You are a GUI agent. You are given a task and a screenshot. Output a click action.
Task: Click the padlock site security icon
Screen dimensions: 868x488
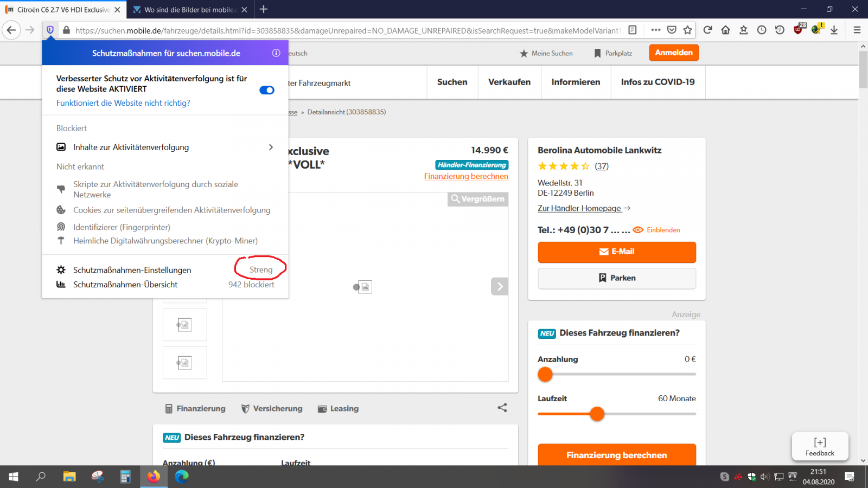click(66, 30)
